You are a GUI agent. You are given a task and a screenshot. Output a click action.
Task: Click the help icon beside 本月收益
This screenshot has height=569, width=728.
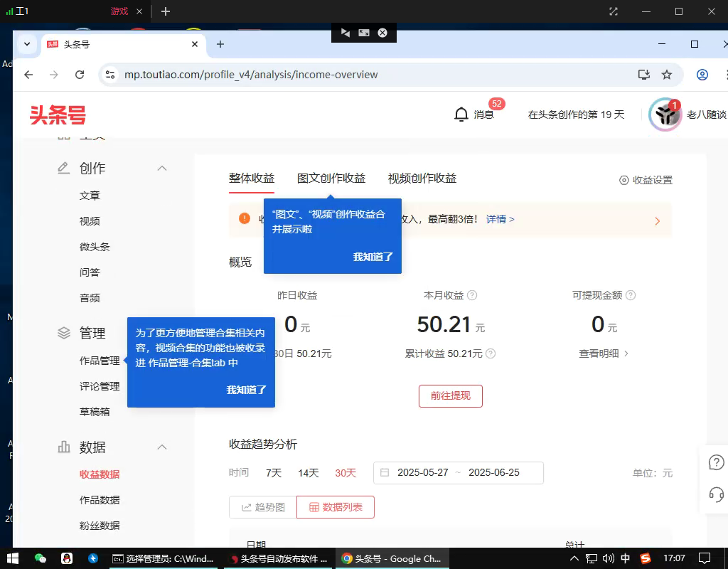tap(472, 295)
